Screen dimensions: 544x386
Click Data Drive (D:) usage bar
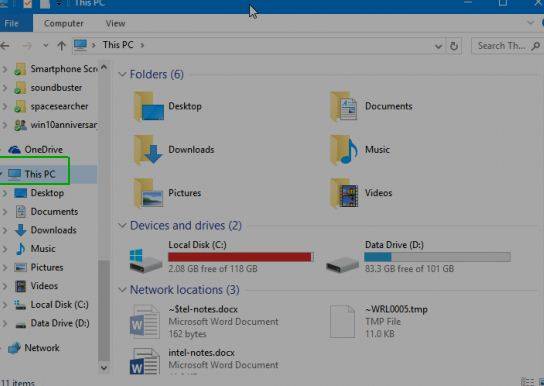tap(437, 257)
